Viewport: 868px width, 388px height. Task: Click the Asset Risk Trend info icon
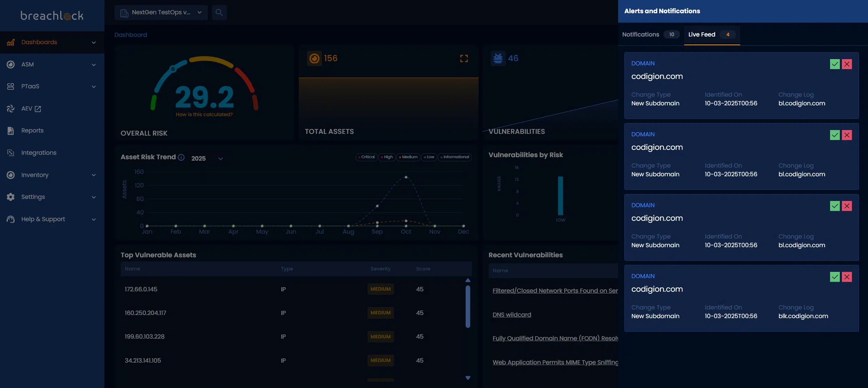click(x=181, y=157)
